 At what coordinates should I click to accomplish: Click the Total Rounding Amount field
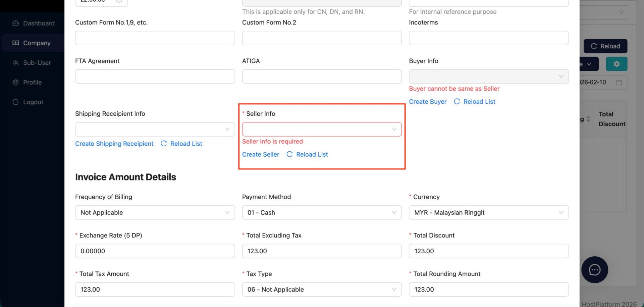tap(489, 289)
